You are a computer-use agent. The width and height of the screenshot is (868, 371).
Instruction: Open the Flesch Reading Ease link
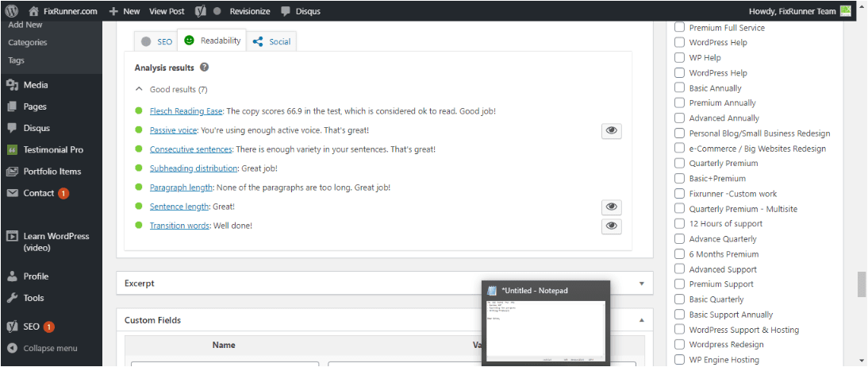click(x=186, y=111)
